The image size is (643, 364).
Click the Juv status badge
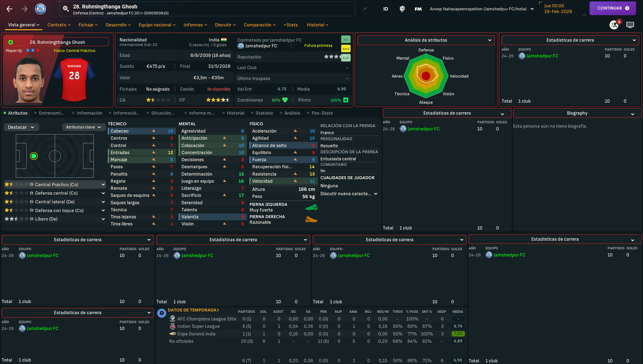tap(346, 39)
